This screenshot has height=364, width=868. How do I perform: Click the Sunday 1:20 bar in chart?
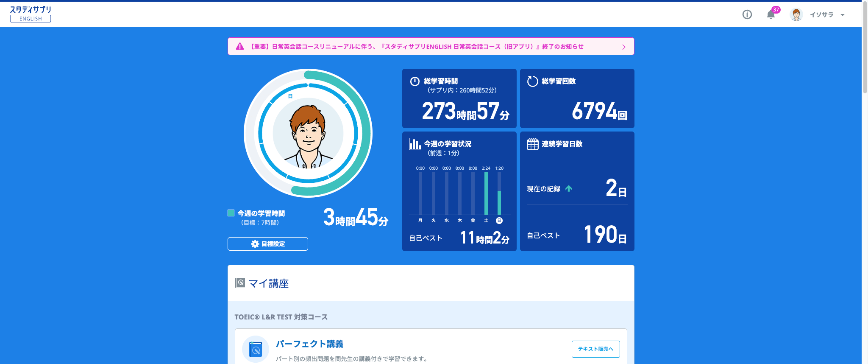pyautogui.click(x=499, y=203)
